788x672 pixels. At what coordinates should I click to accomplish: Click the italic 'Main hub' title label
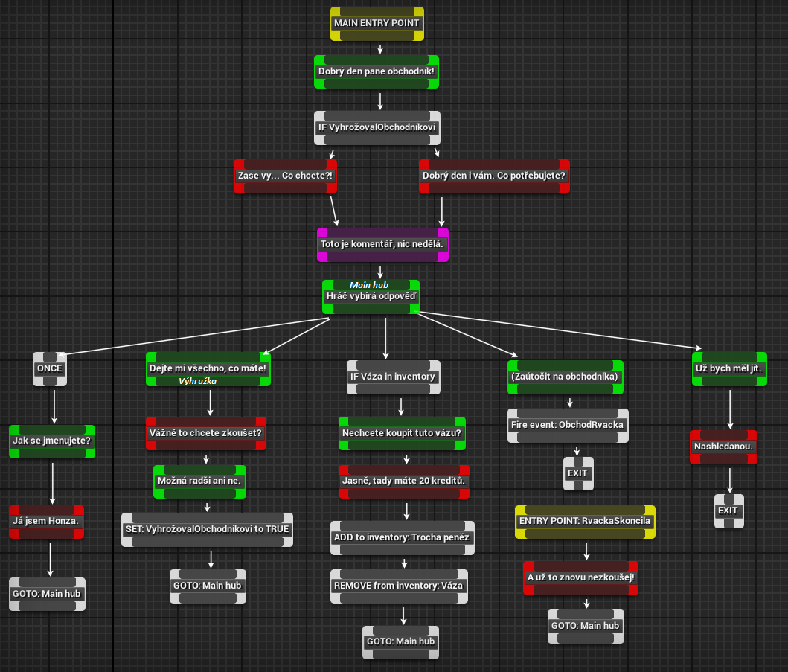pos(369,285)
